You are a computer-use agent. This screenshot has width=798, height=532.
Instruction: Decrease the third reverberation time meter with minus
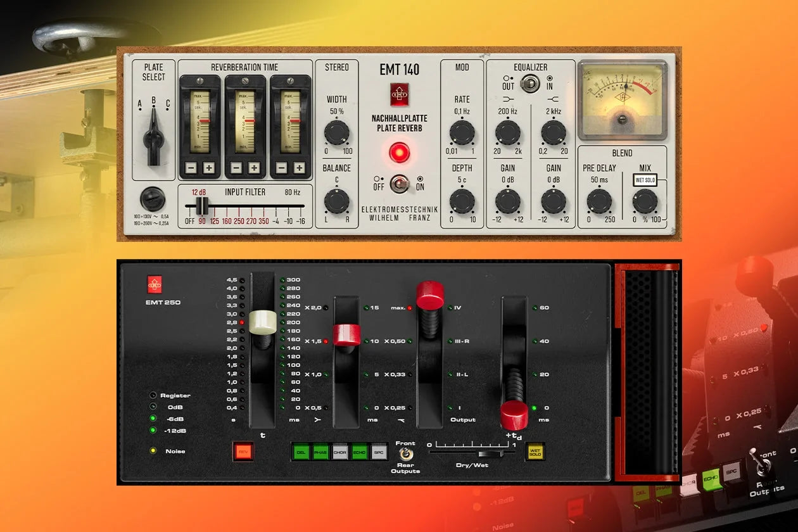click(x=282, y=168)
